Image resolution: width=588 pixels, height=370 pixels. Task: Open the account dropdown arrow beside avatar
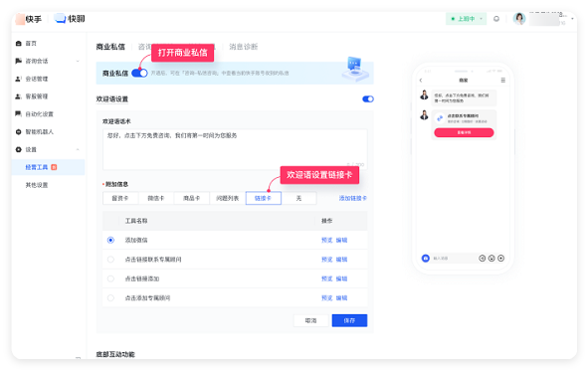click(x=572, y=18)
